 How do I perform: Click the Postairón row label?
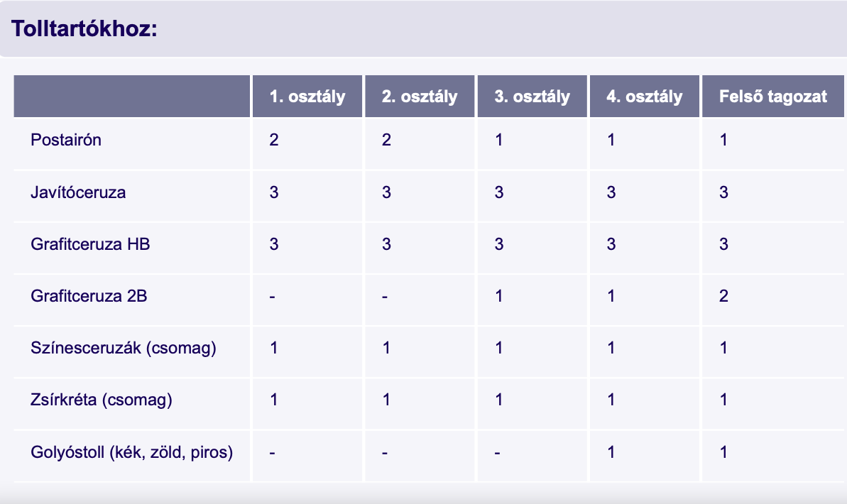(x=66, y=140)
